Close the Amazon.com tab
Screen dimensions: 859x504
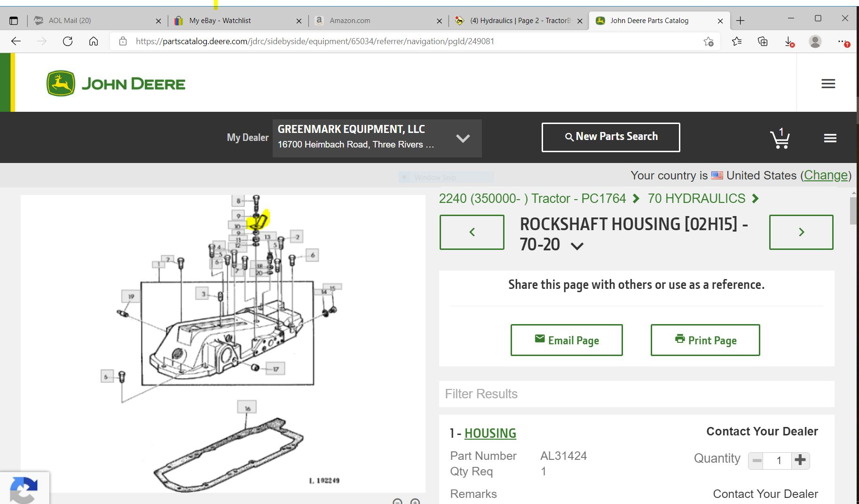point(439,21)
